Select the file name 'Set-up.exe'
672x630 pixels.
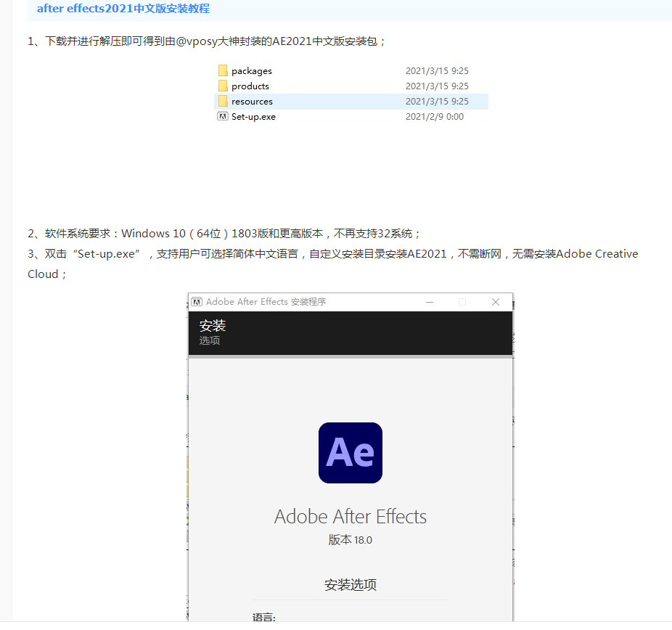click(x=253, y=117)
